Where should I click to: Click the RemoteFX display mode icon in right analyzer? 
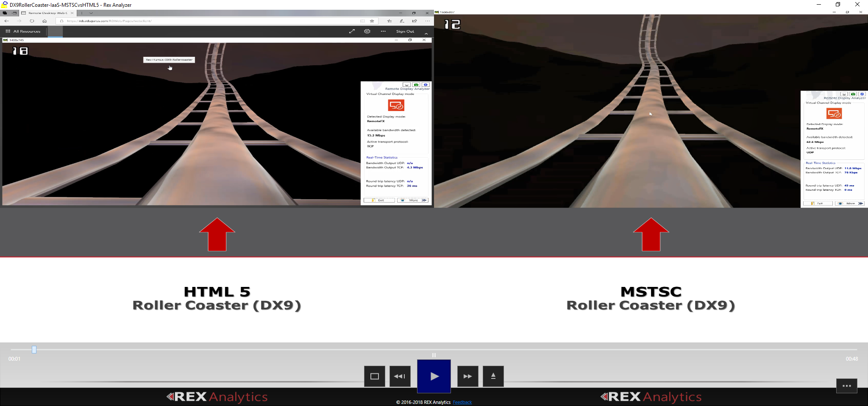tap(834, 114)
